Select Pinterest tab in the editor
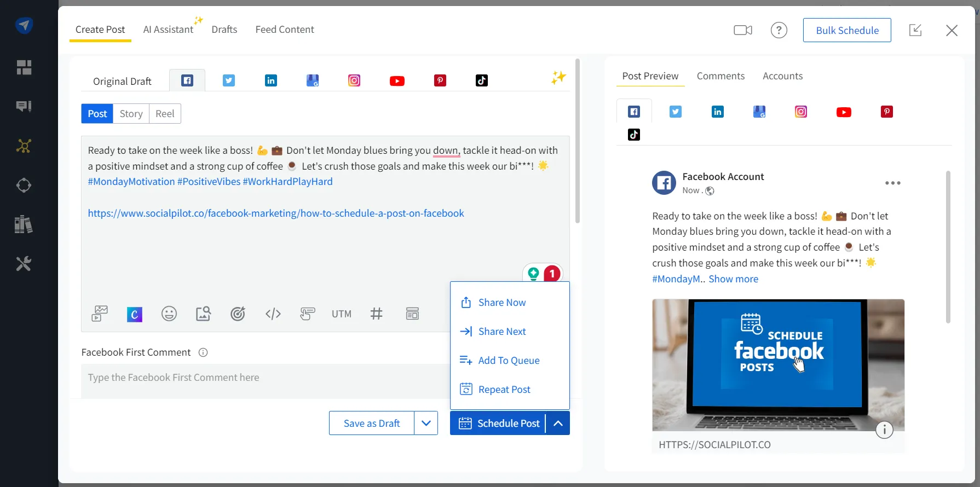 pos(440,80)
